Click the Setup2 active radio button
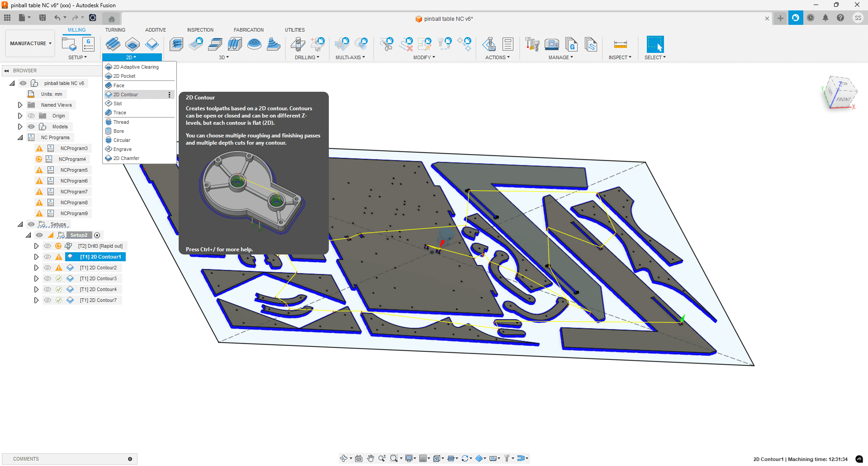868x466 pixels. pyautogui.click(x=97, y=235)
